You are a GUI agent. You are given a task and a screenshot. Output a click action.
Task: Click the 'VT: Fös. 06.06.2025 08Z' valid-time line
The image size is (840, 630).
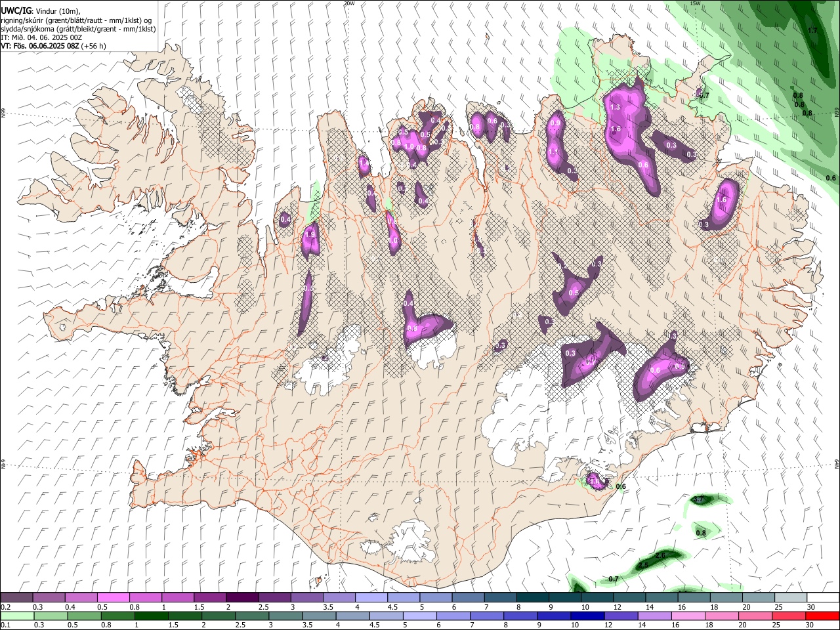[53, 46]
